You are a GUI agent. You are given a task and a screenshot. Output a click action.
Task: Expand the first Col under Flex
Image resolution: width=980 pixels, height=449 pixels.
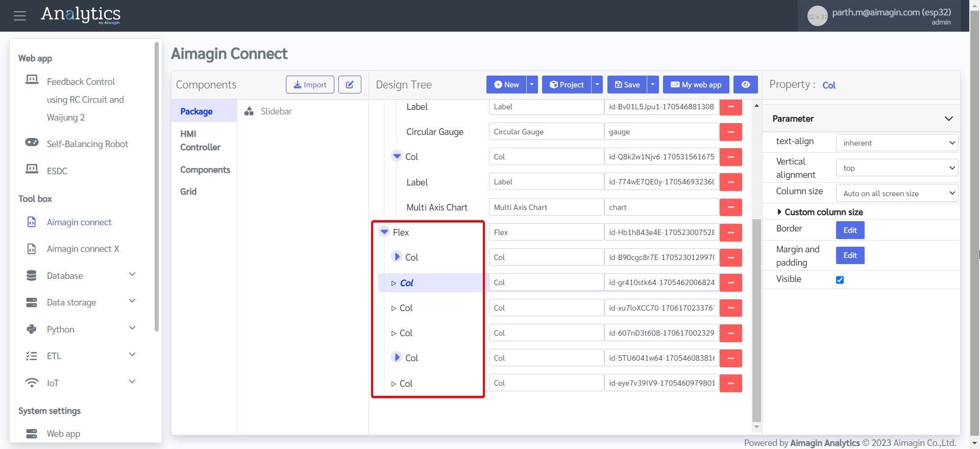(397, 256)
